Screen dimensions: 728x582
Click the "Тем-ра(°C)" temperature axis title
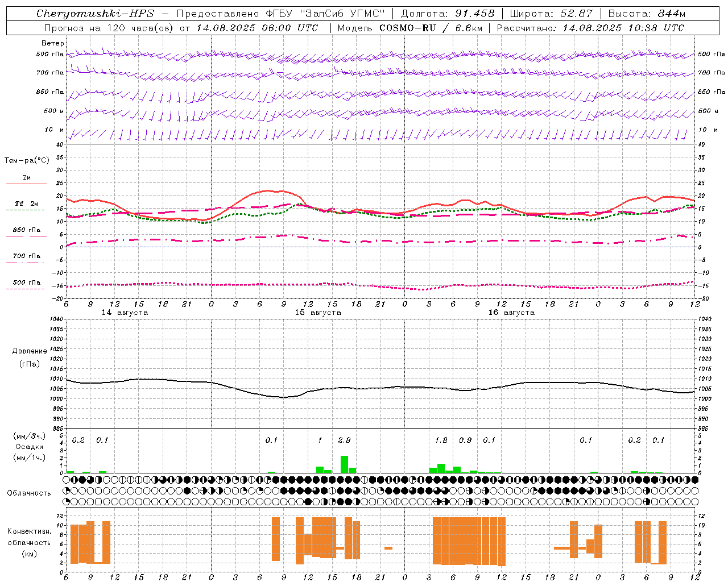27,161
